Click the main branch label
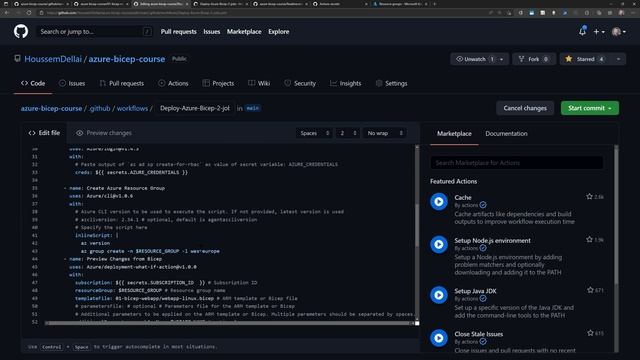This screenshot has height=360, width=640. pos(253,108)
